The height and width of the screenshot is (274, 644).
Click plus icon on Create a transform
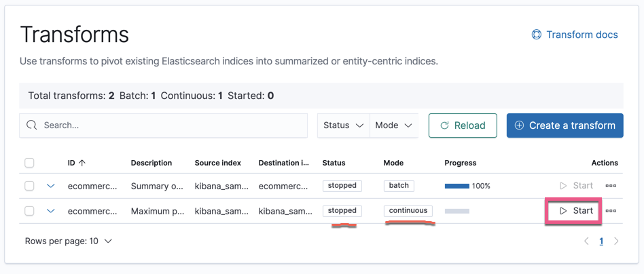click(520, 125)
